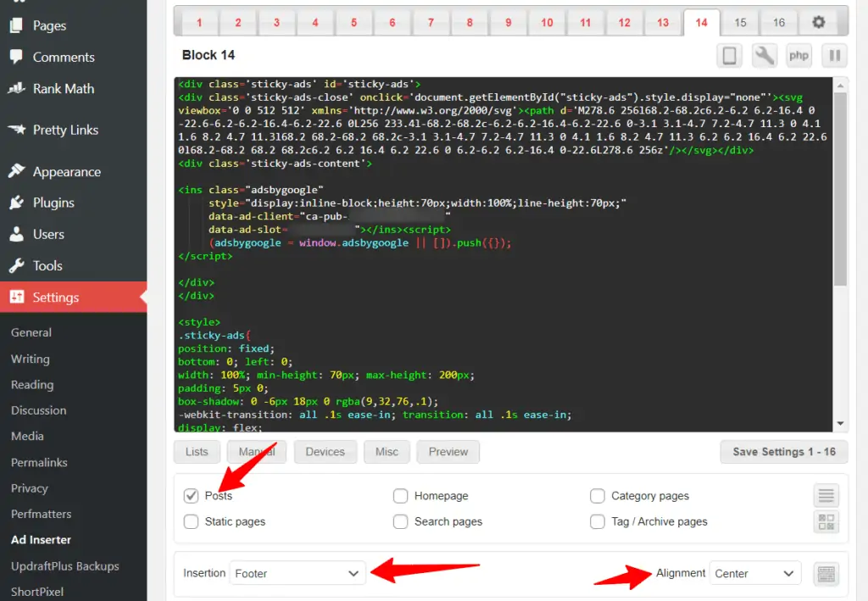Image resolution: width=868 pixels, height=601 pixels.
Task: Open UpdraftPlus Backups link
Action: 64,565
